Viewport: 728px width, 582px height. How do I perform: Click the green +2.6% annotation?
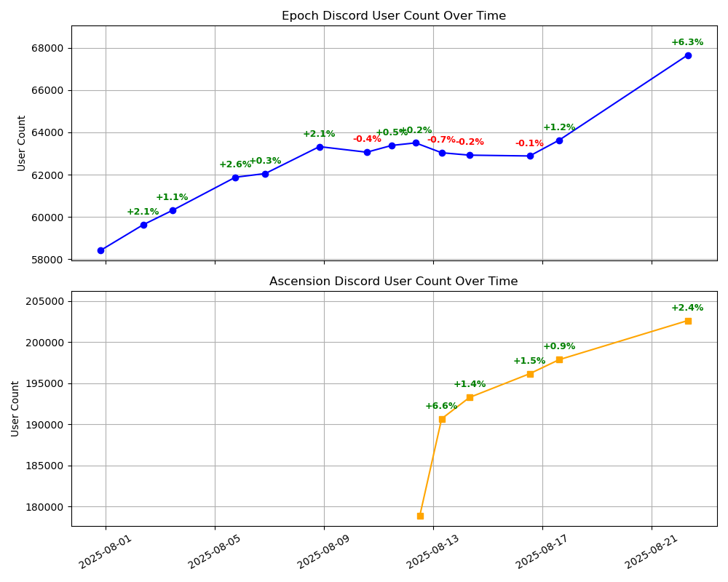[235, 164]
